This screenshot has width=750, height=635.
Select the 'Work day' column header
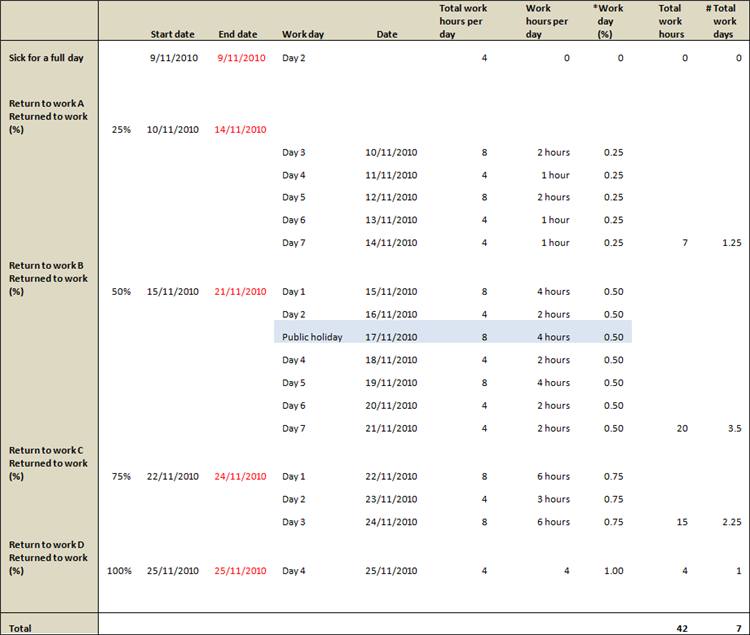pyautogui.click(x=303, y=34)
